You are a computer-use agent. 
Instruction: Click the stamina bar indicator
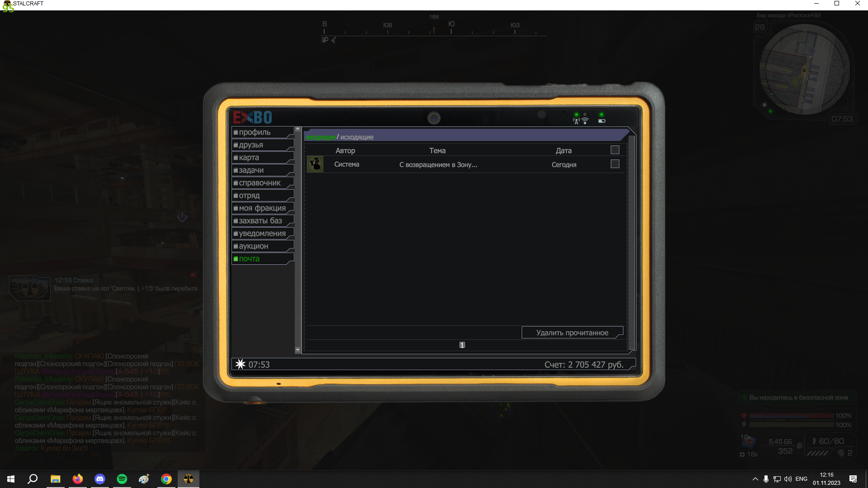point(791,425)
